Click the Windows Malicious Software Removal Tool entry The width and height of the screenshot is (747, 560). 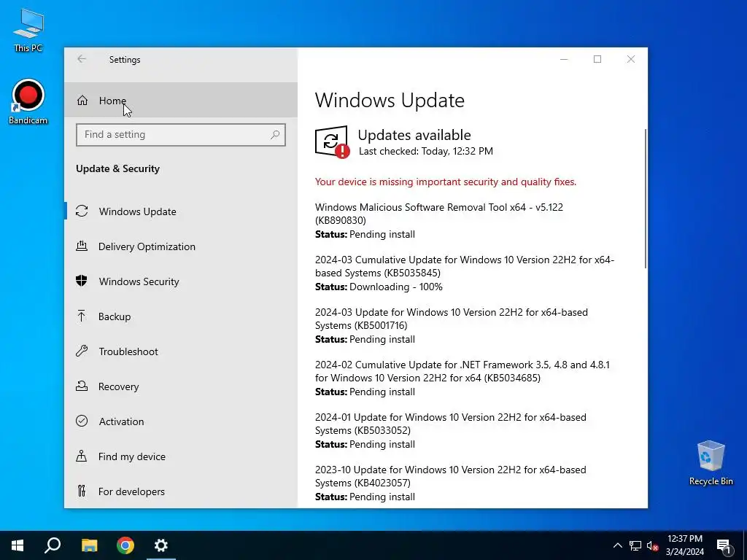coord(438,220)
